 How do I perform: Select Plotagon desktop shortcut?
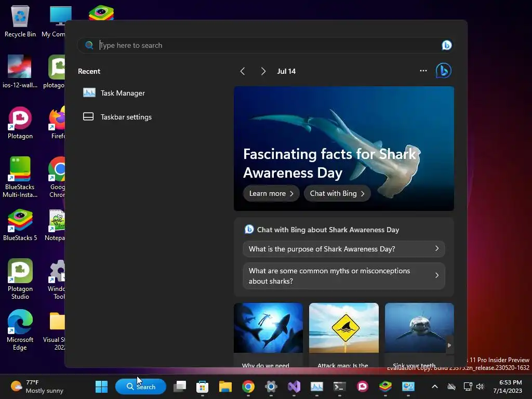(x=20, y=123)
